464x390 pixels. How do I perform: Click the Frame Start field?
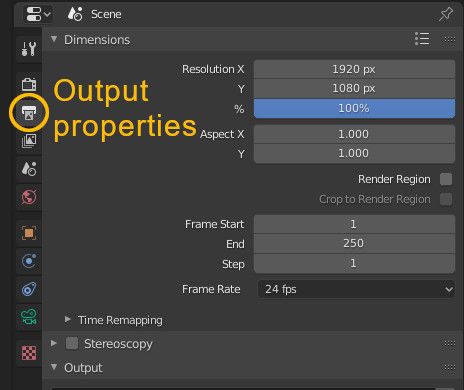click(x=354, y=224)
